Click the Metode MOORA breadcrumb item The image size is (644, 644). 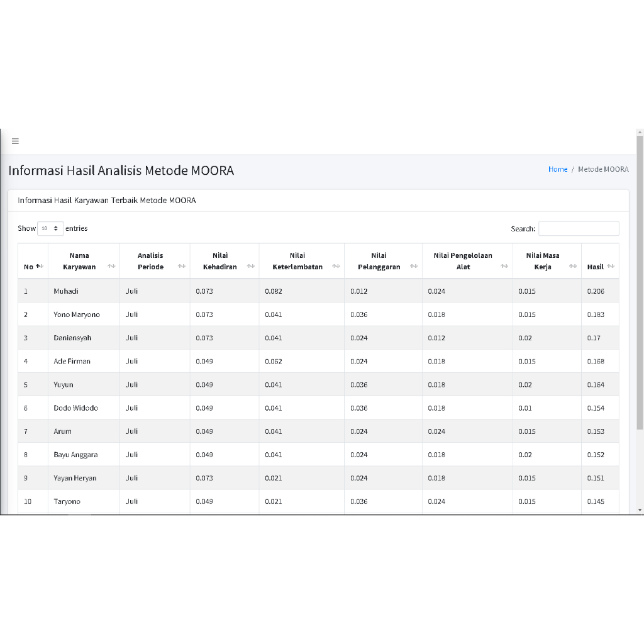pos(603,169)
